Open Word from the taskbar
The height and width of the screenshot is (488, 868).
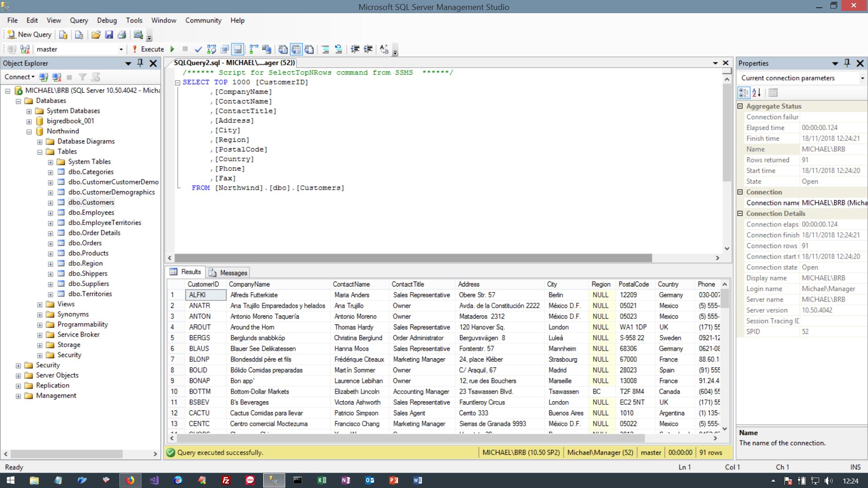[x=418, y=480]
